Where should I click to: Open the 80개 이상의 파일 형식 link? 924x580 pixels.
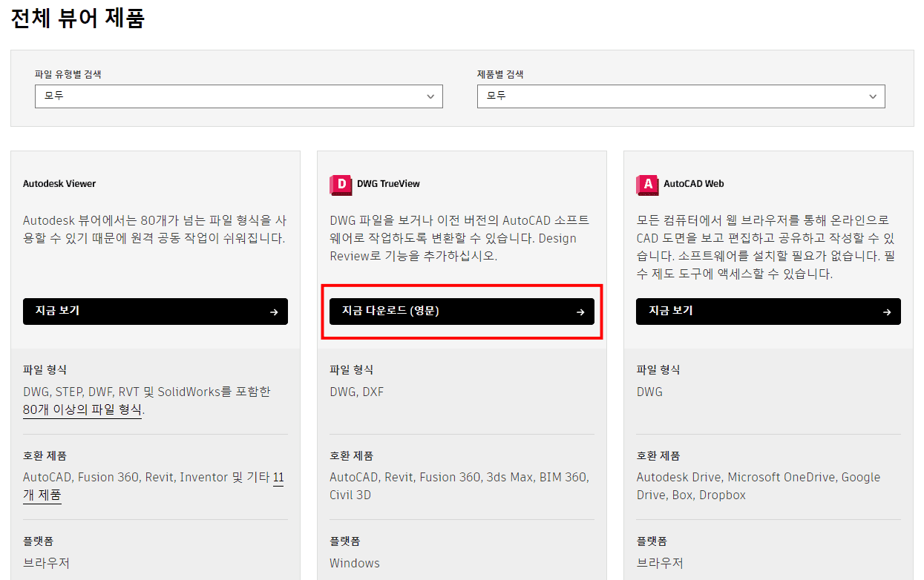[x=82, y=409]
